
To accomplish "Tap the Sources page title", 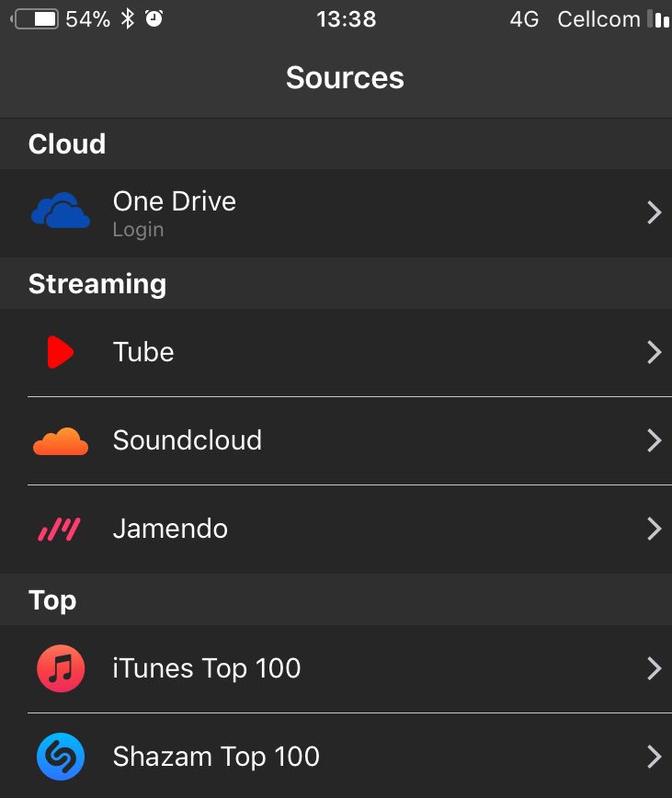I will coord(345,78).
